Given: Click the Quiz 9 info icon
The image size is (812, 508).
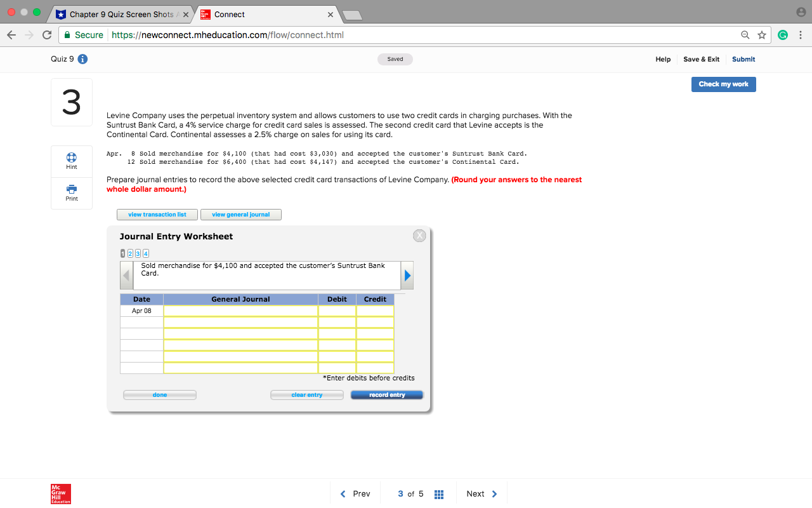Looking at the screenshot, I should point(82,58).
